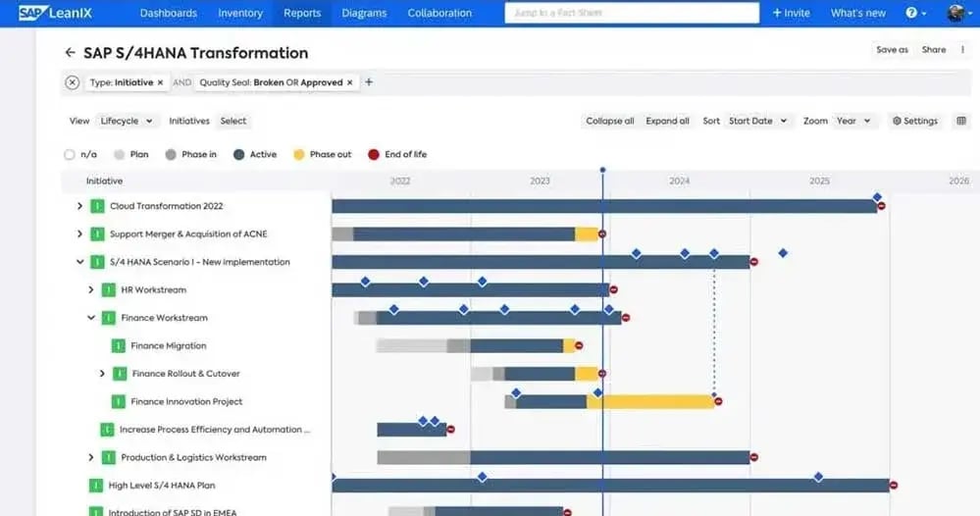Viewport: 980px width, 516px height.
Task: Open the Finance Innovation Project initiative
Action: coord(186,401)
